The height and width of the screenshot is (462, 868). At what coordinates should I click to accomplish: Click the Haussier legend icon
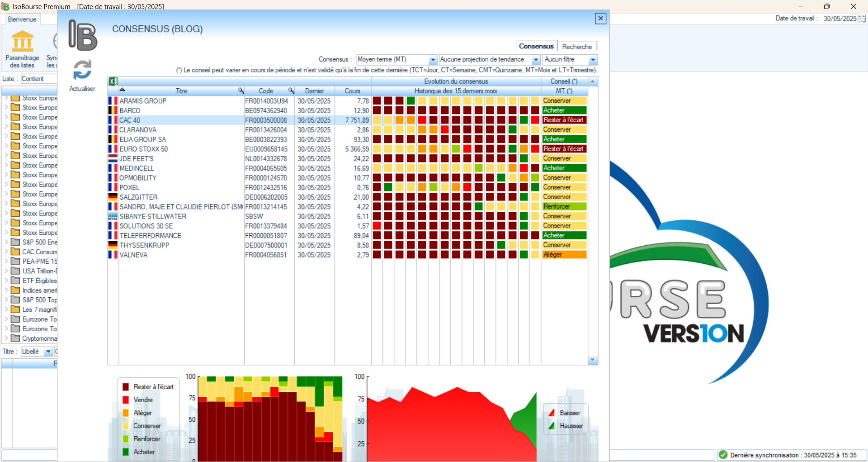(x=552, y=426)
